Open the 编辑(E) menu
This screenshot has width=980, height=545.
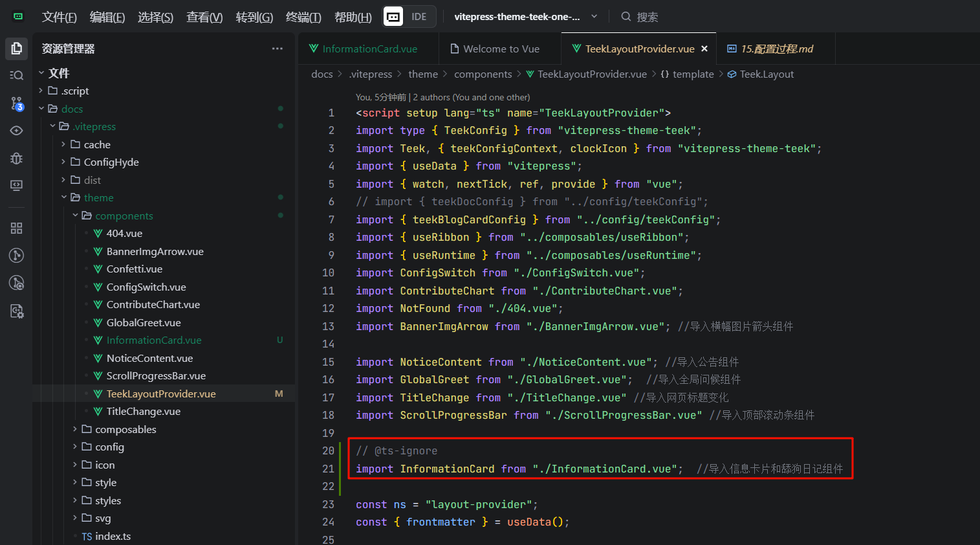point(107,17)
